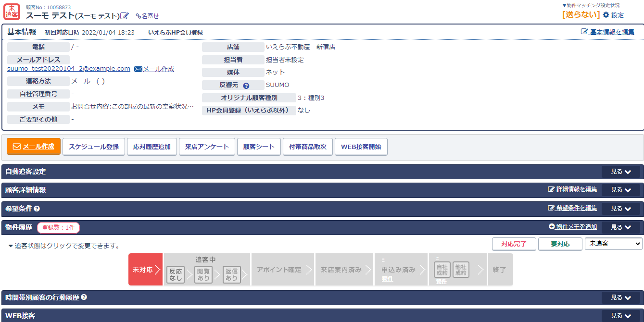Click the envelope メール作成 link icon
This screenshot has height=322, width=644.
pos(139,69)
